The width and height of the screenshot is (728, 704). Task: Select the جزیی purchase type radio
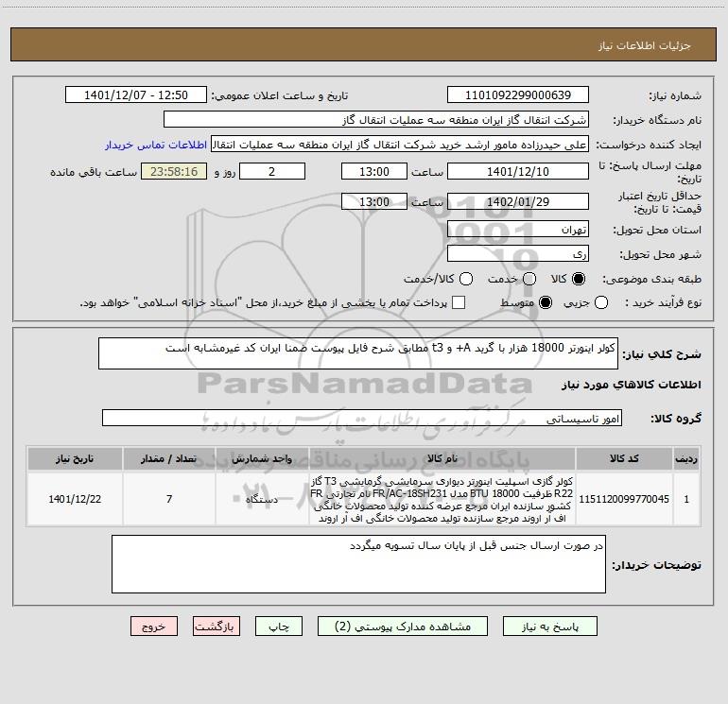click(600, 302)
